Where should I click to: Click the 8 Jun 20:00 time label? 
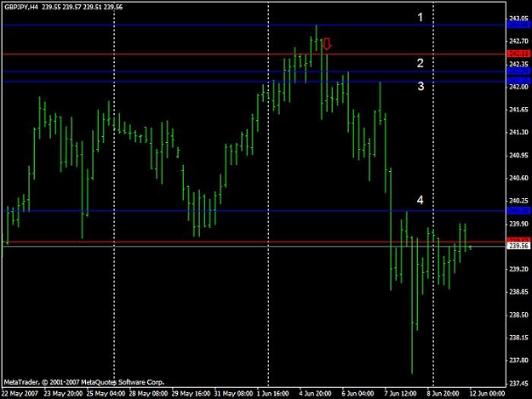443,394
